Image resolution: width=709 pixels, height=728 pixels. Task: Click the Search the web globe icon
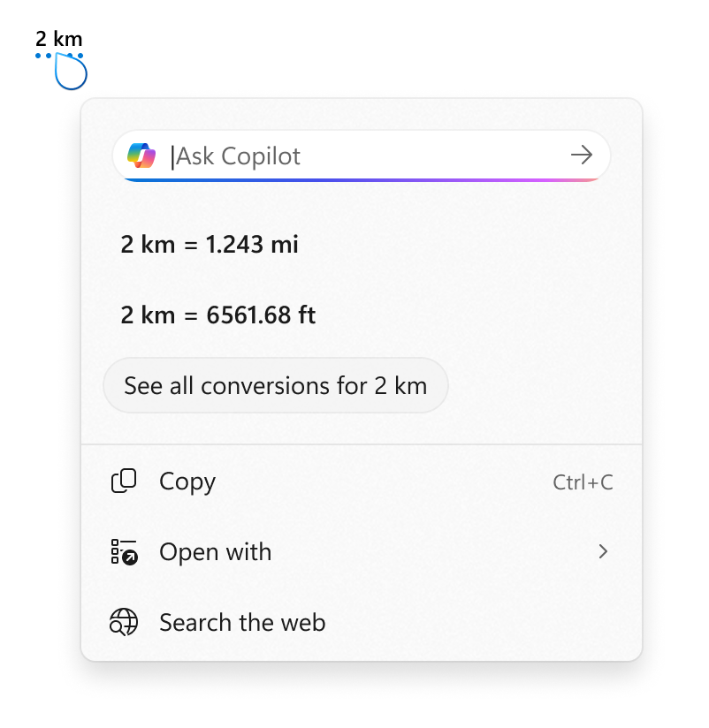click(x=124, y=623)
